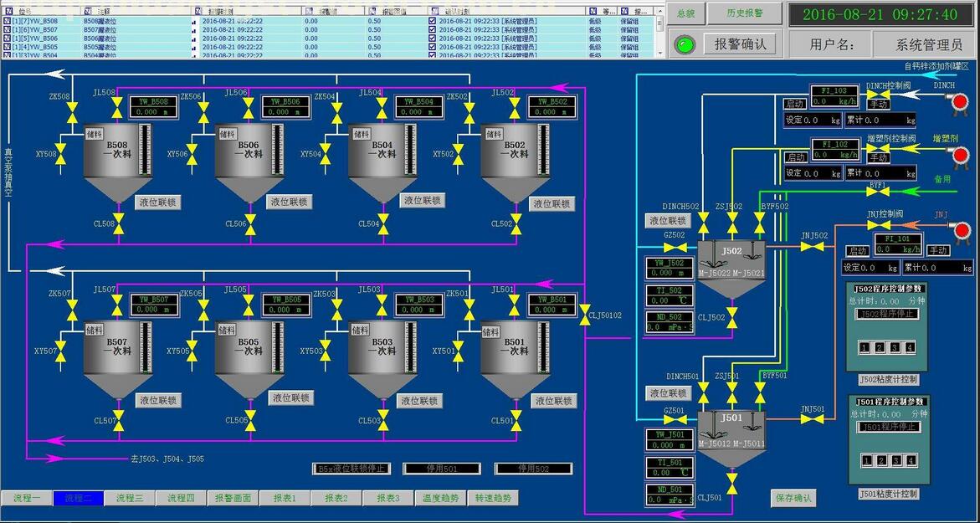The height and width of the screenshot is (523, 980).
Task: Switch to 流程三 process screen tab
Action: pos(129,498)
